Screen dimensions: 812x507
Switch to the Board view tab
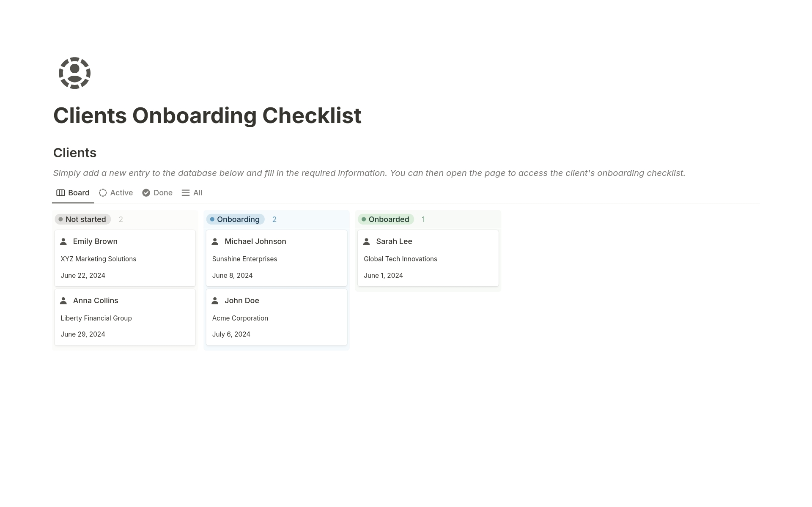(x=73, y=193)
